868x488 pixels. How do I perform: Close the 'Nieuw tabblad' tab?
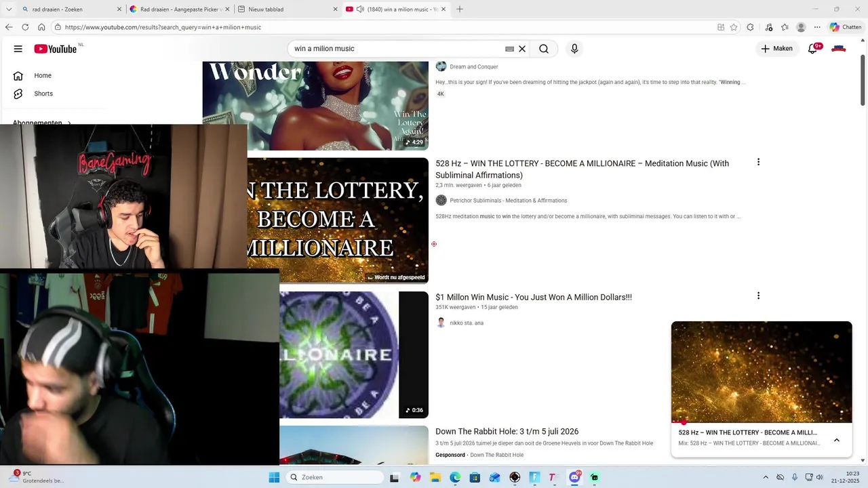pyautogui.click(x=335, y=9)
